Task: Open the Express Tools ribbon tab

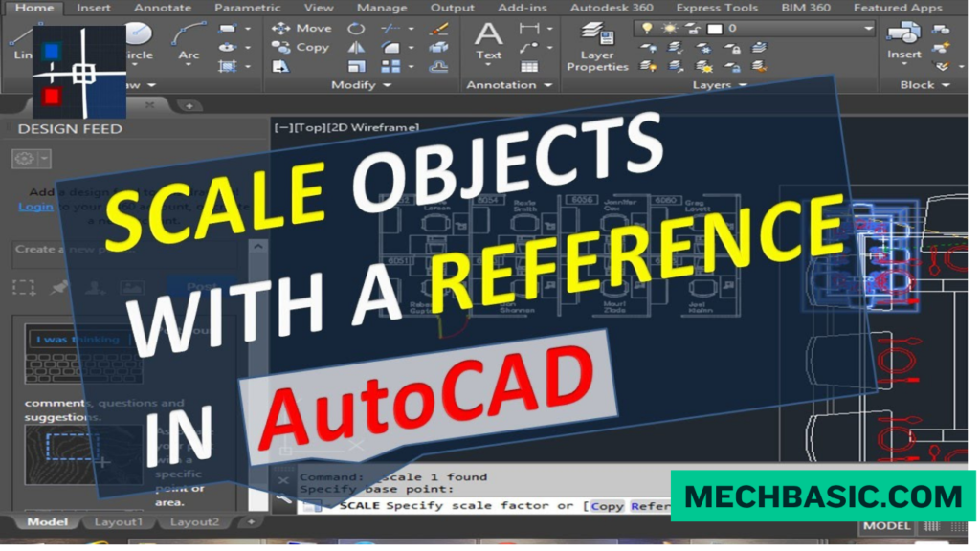Action: pyautogui.click(x=716, y=8)
